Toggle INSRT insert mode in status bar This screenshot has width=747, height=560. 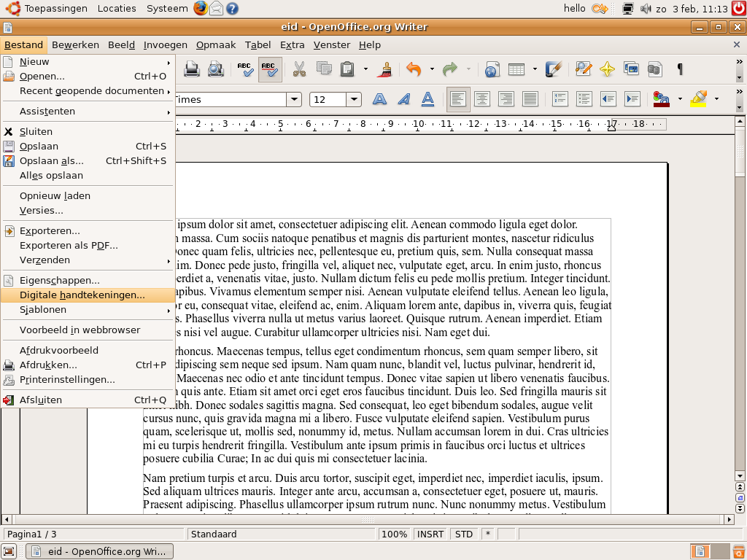(x=430, y=534)
